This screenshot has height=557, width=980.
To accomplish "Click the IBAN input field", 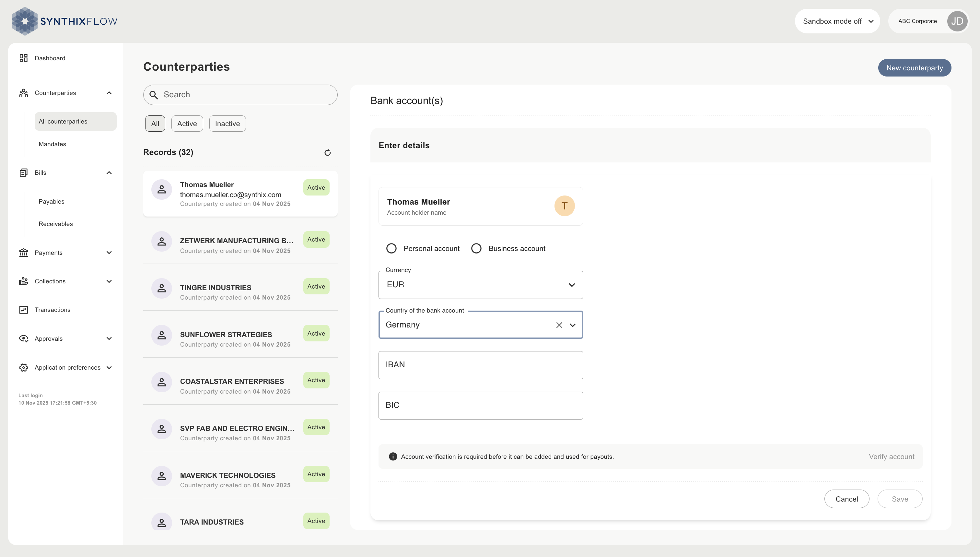I will (481, 365).
